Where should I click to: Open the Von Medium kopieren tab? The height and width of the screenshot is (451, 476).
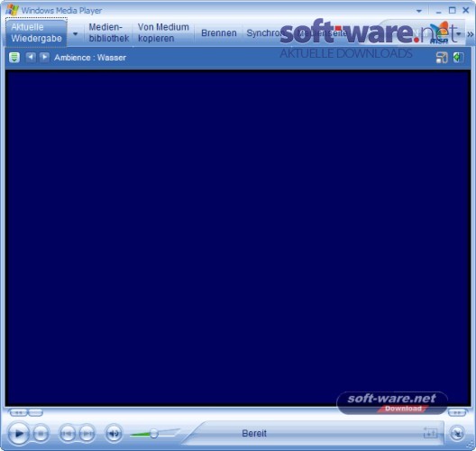pyautogui.click(x=163, y=32)
